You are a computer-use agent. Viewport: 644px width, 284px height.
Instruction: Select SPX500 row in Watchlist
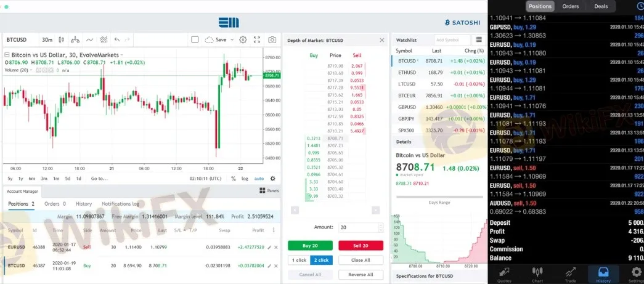coord(439,130)
